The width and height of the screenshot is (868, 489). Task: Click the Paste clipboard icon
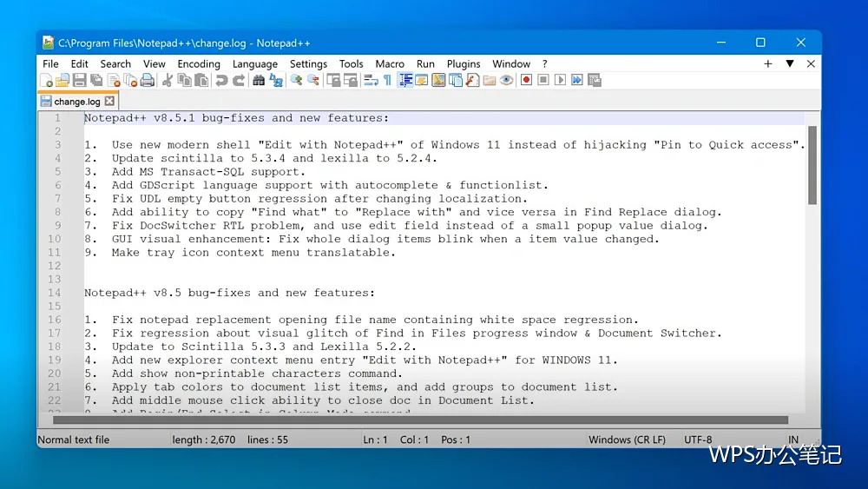click(x=201, y=80)
